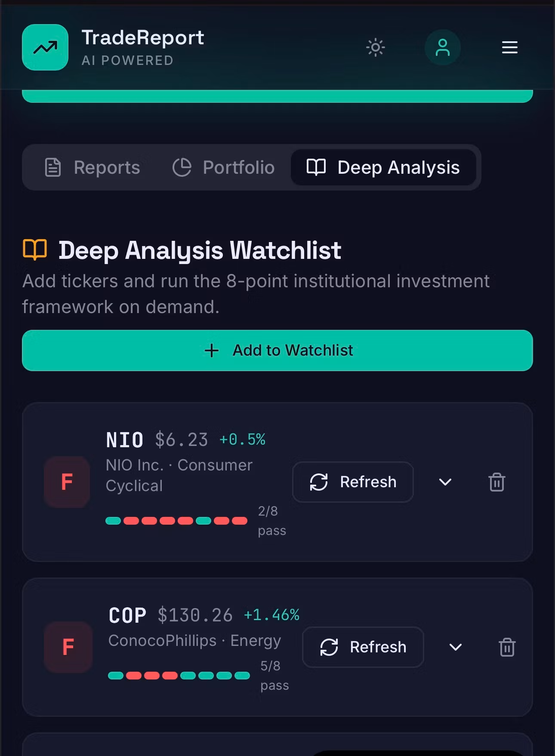Refresh the COP analysis
555x756 pixels.
click(x=363, y=647)
